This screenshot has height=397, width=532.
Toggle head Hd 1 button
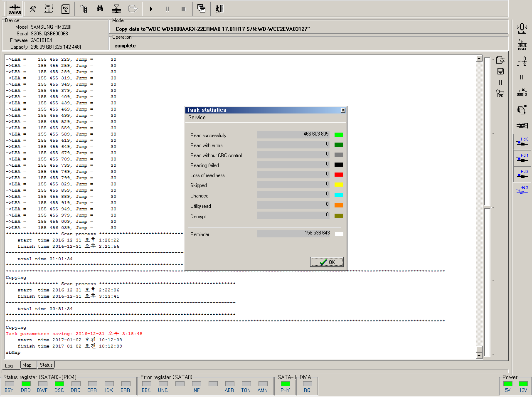point(522,158)
